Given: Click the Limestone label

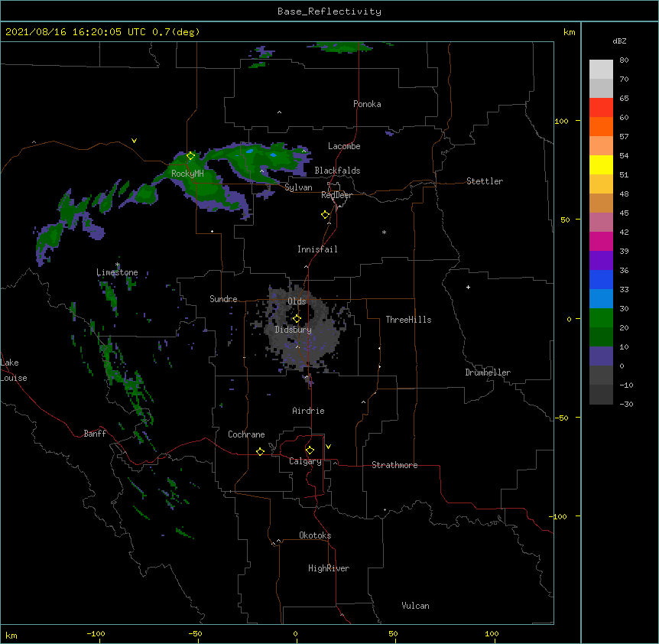Looking at the screenshot, I should [x=117, y=272].
